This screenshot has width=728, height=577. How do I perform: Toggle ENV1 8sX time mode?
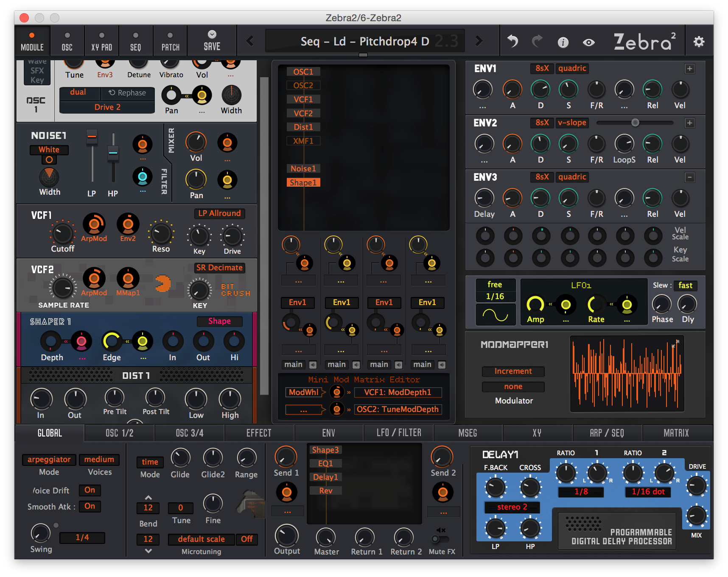click(x=542, y=68)
